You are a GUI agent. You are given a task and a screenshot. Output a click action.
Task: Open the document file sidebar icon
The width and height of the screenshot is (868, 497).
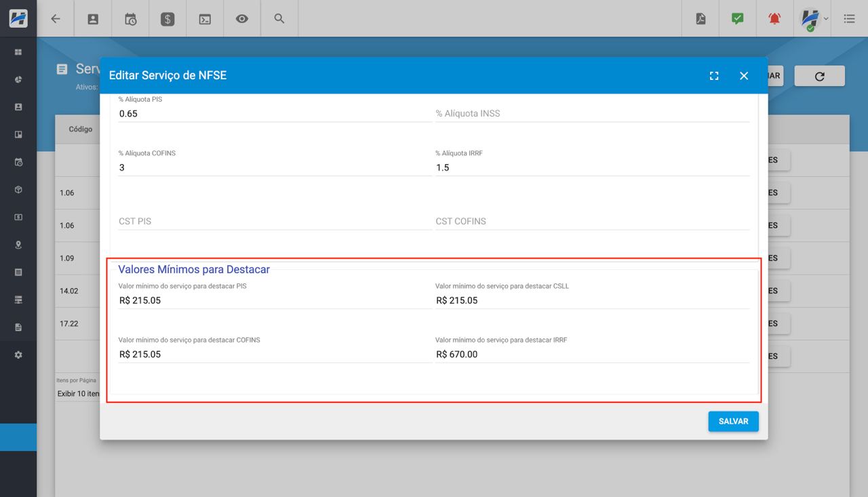(x=18, y=327)
